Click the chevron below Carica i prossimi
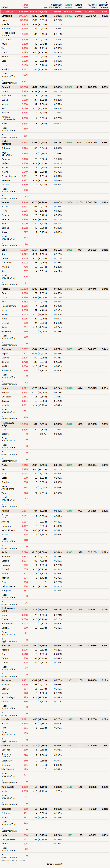 point(55,866)
